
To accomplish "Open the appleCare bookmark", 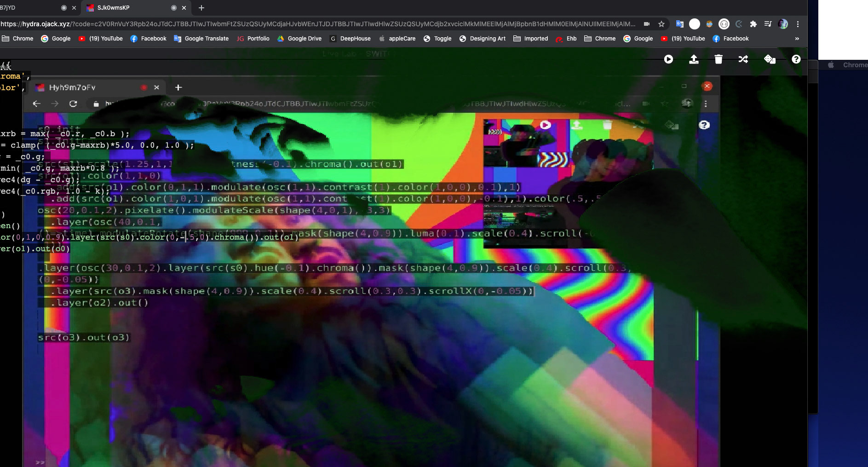I will pyautogui.click(x=397, y=39).
